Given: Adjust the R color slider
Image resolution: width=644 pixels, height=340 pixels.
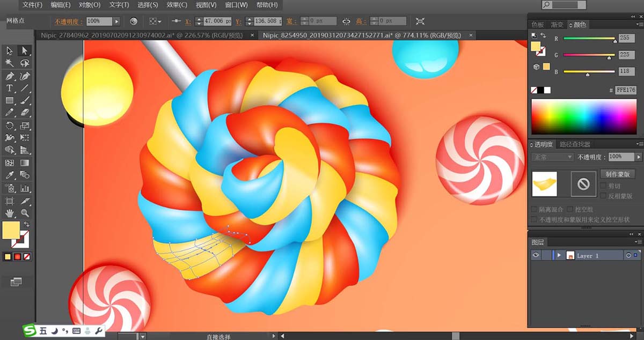Looking at the screenshot, I should [589, 39].
